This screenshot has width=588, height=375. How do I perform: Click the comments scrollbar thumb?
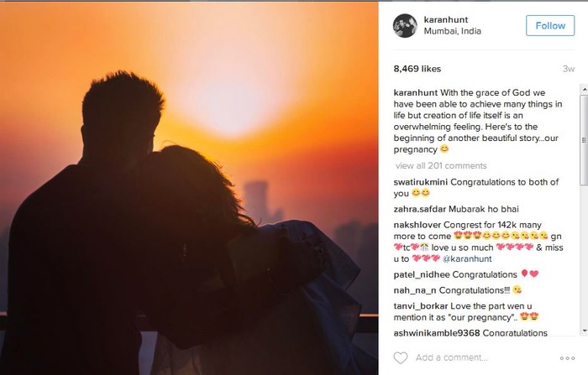tap(585, 140)
